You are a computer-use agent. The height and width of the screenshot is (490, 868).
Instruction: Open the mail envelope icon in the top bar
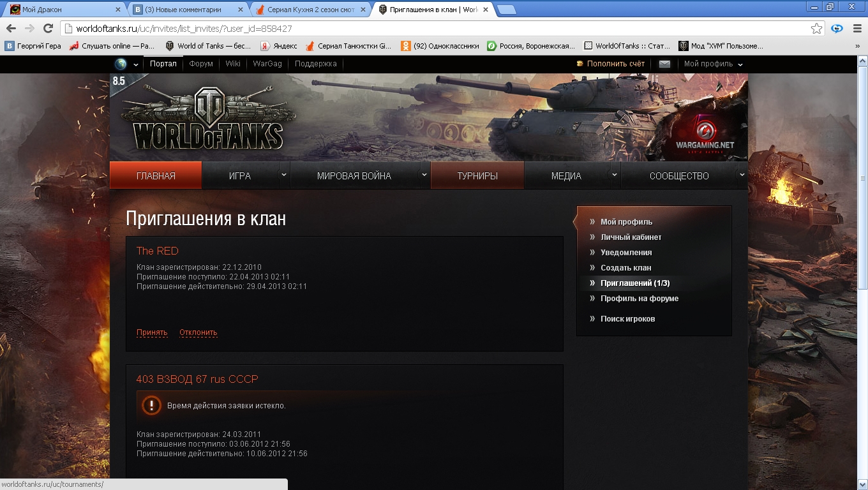point(664,64)
